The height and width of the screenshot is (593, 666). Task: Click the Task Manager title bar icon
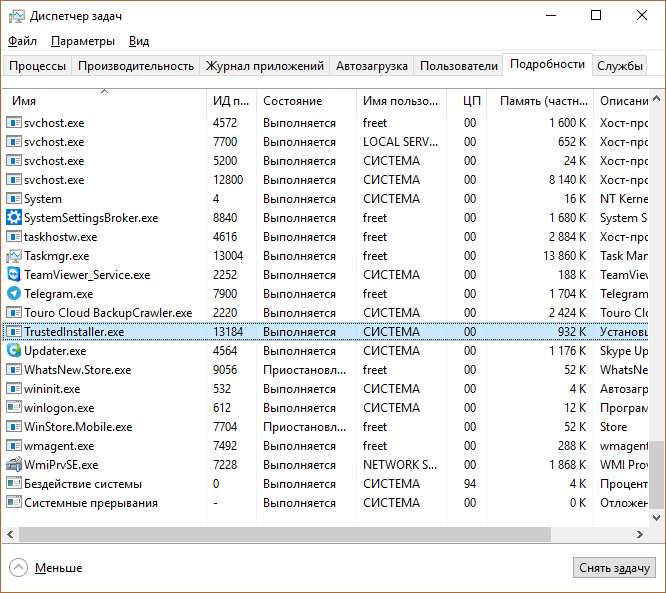click(16, 16)
